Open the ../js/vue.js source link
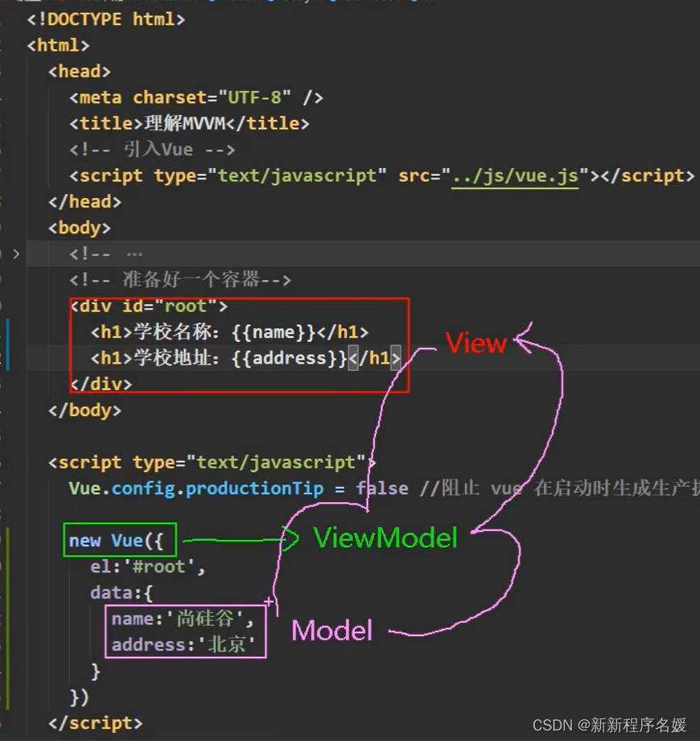 515,176
